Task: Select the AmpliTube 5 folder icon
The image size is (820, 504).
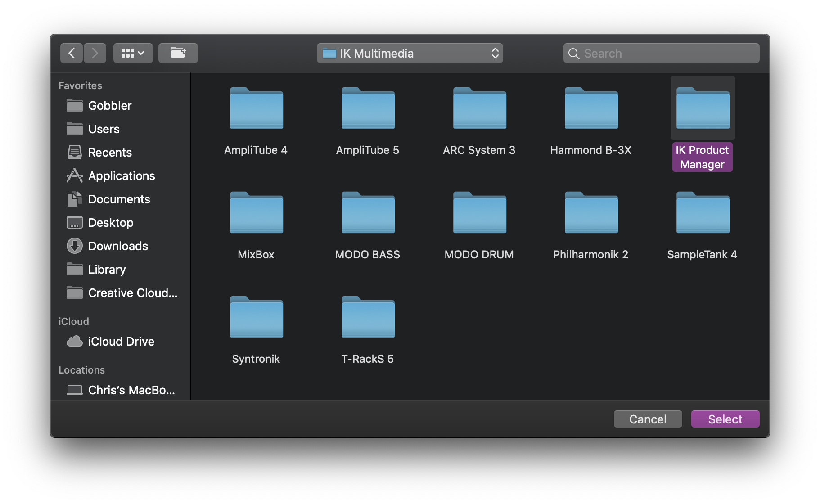Action: [368, 108]
